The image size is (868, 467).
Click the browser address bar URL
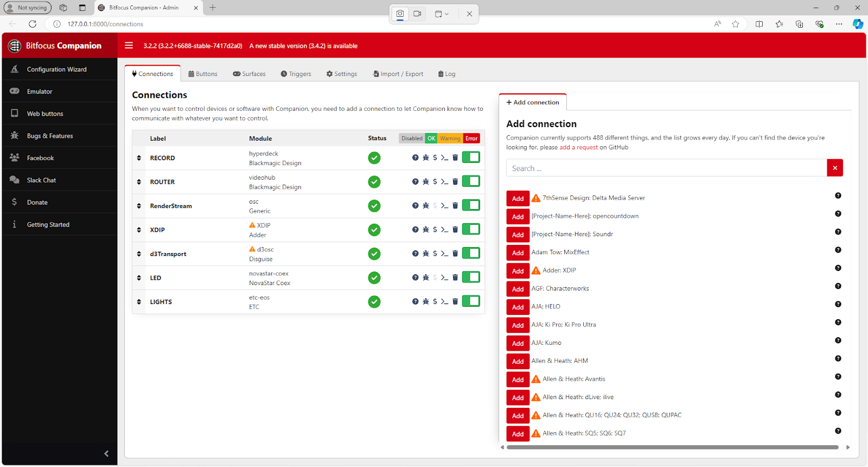click(105, 24)
